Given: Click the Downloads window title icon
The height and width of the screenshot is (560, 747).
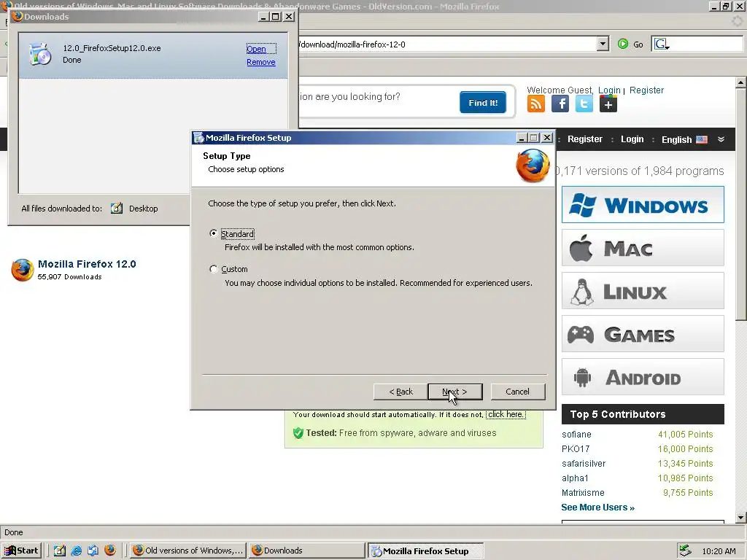Looking at the screenshot, I should point(18,16).
